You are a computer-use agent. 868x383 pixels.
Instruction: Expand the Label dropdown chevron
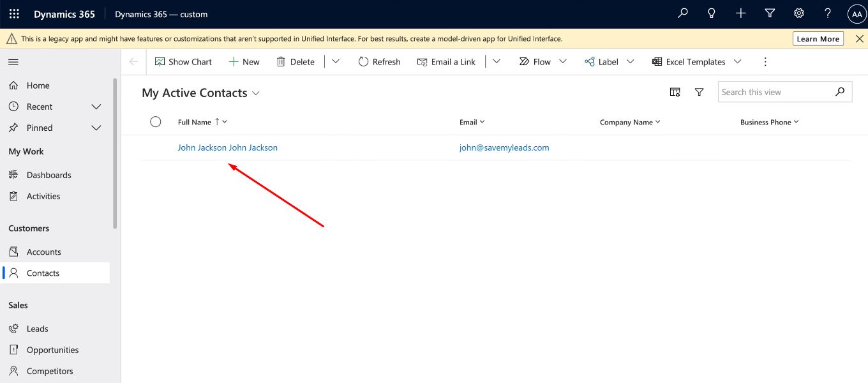[x=631, y=62]
